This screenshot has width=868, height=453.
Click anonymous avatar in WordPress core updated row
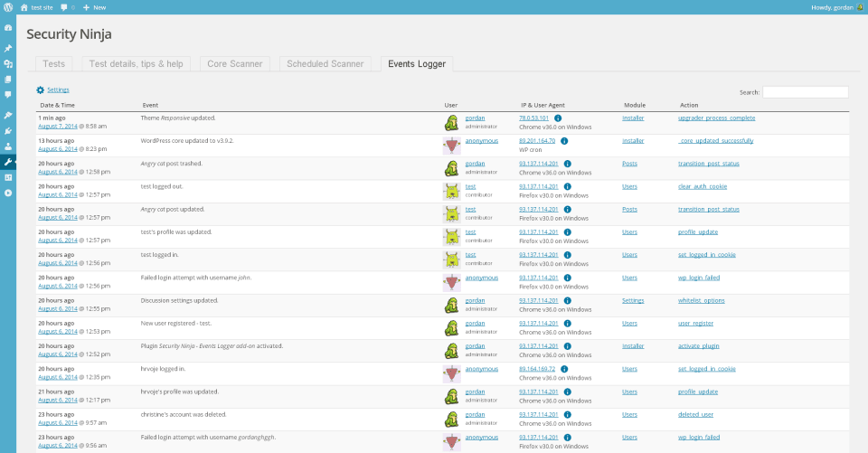452,145
